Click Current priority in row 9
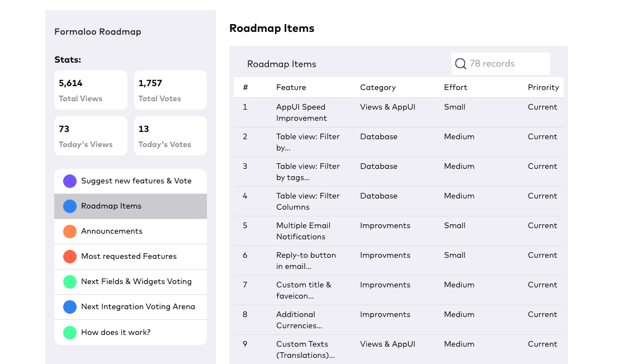Image resolution: width=624 pixels, height=364 pixels. [542, 344]
